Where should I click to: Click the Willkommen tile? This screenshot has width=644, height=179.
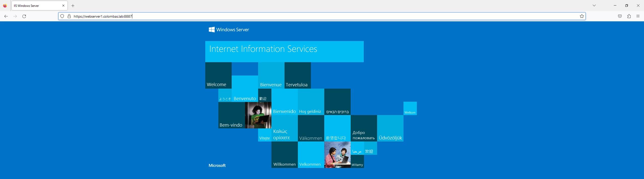(x=285, y=155)
